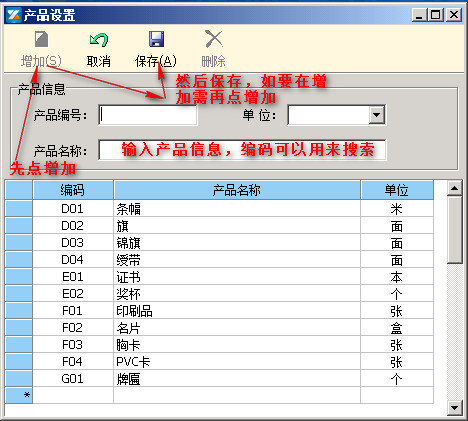Open the 单位 dropdown arrow
Screen dimensions: 468x421
click(377, 115)
